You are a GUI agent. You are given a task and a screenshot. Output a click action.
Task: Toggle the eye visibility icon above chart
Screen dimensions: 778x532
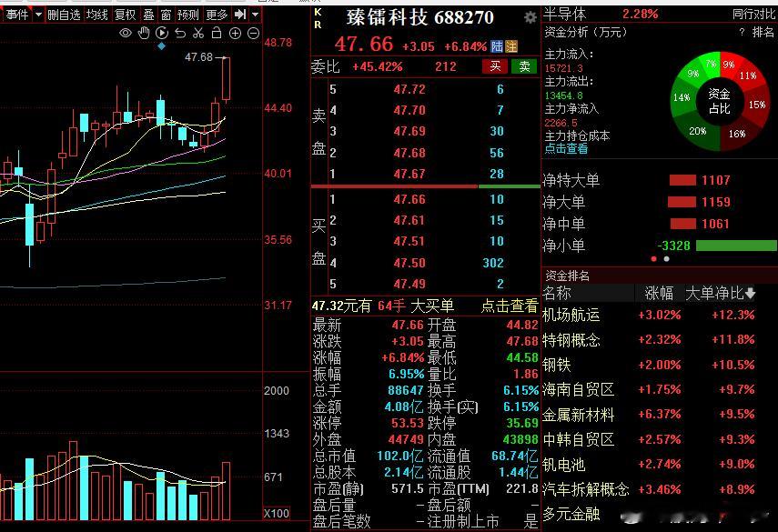pos(126,34)
